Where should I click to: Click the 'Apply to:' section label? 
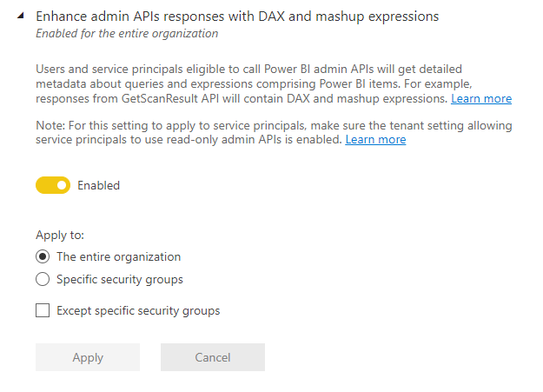(59, 236)
